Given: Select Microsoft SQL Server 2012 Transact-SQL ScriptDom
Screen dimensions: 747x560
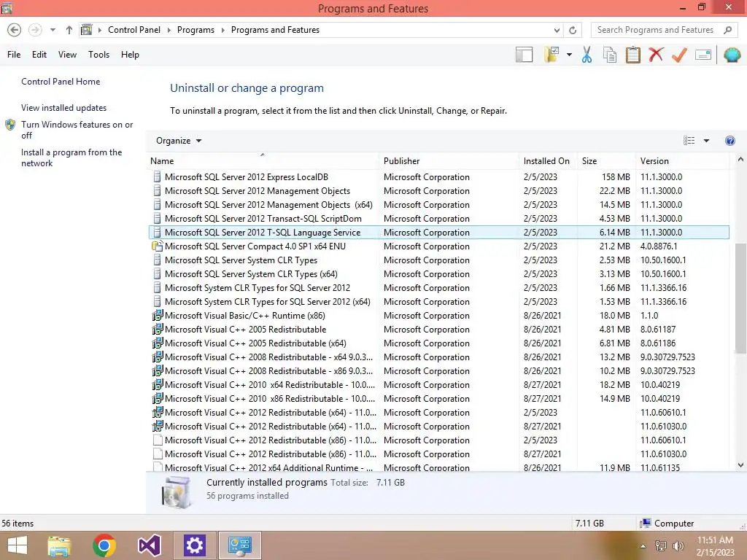Looking at the screenshot, I should (x=438, y=219).
